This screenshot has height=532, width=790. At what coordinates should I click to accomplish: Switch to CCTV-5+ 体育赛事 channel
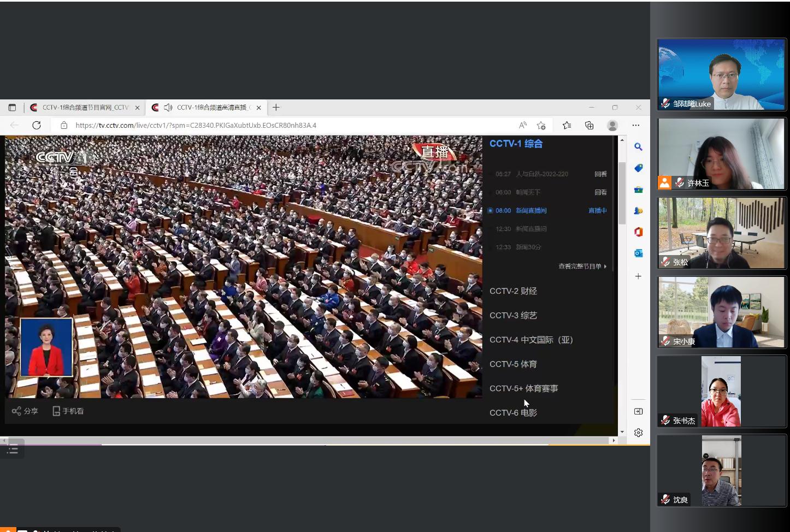(x=523, y=388)
